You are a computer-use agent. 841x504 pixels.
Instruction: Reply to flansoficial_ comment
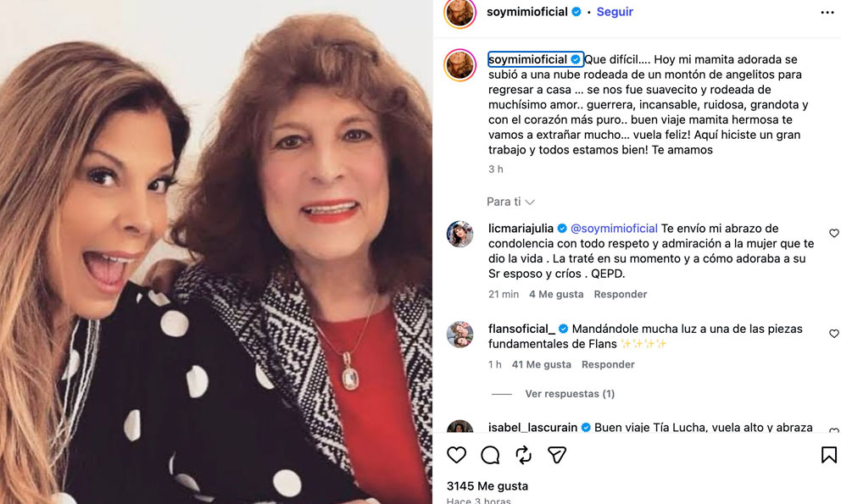click(x=607, y=364)
